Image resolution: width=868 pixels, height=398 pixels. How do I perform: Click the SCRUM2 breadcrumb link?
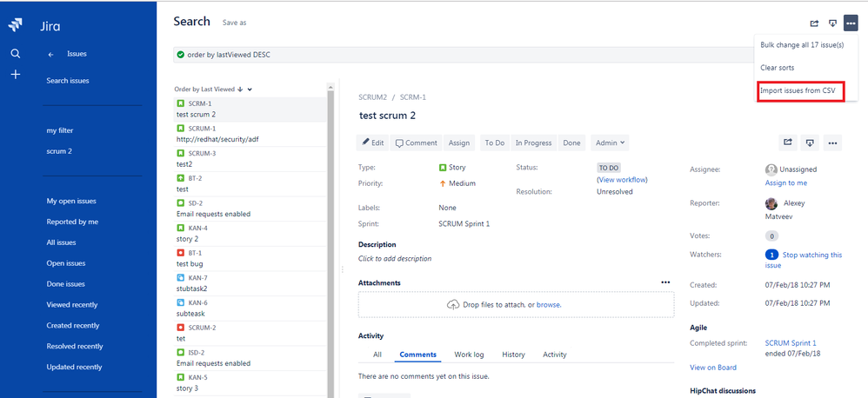click(x=372, y=97)
